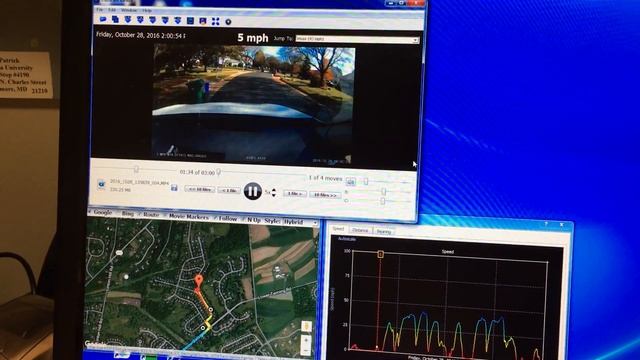The height and width of the screenshot is (360, 640).
Task: Click the floppy disk save icon
Action: 174,188
